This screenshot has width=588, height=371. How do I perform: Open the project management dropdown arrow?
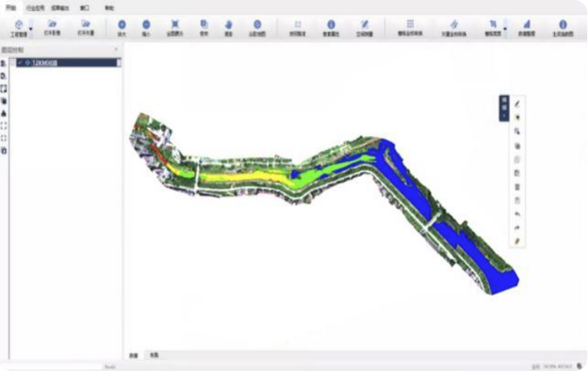tap(31, 28)
